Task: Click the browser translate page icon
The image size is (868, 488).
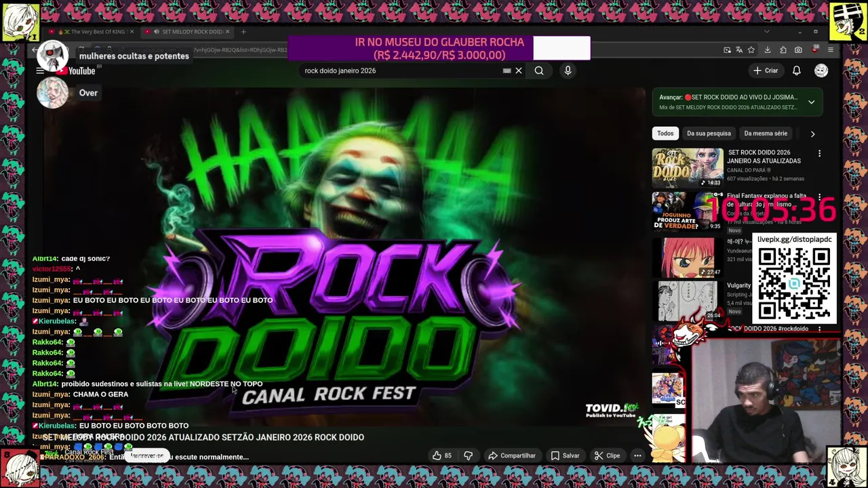Action: [x=741, y=50]
